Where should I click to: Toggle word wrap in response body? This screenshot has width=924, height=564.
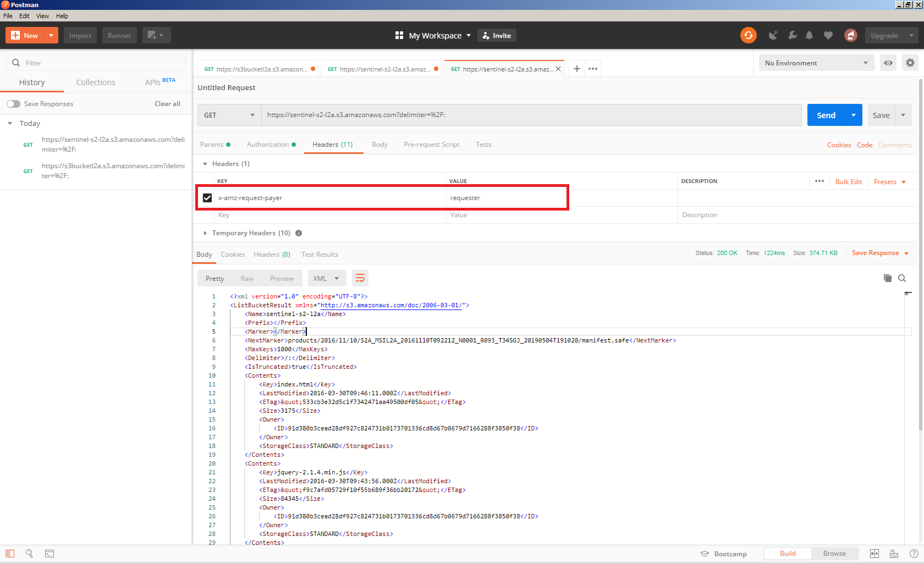click(x=360, y=278)
